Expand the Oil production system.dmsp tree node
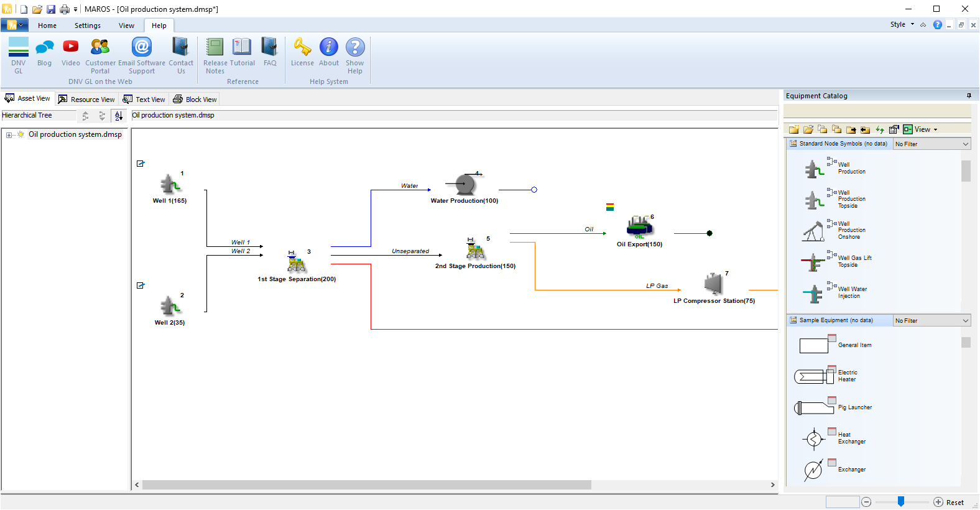 9,135
